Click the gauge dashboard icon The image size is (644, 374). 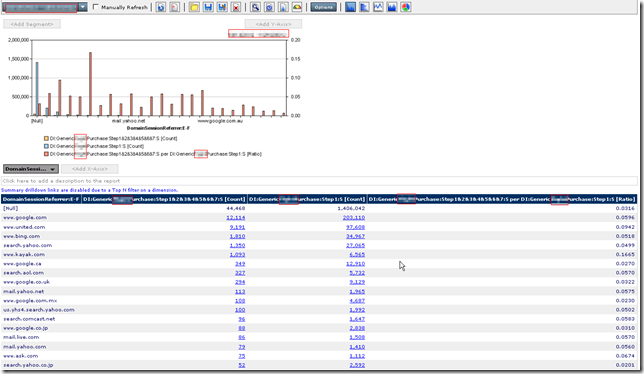click(x=297, y=7)
